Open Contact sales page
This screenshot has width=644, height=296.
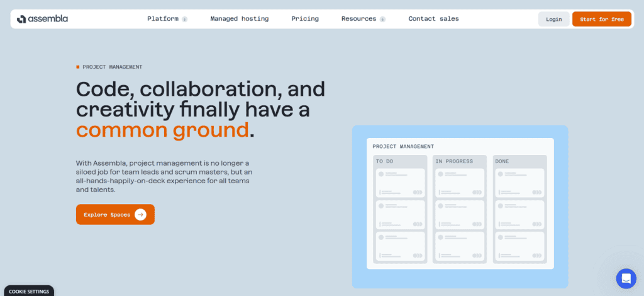(434, 19)
